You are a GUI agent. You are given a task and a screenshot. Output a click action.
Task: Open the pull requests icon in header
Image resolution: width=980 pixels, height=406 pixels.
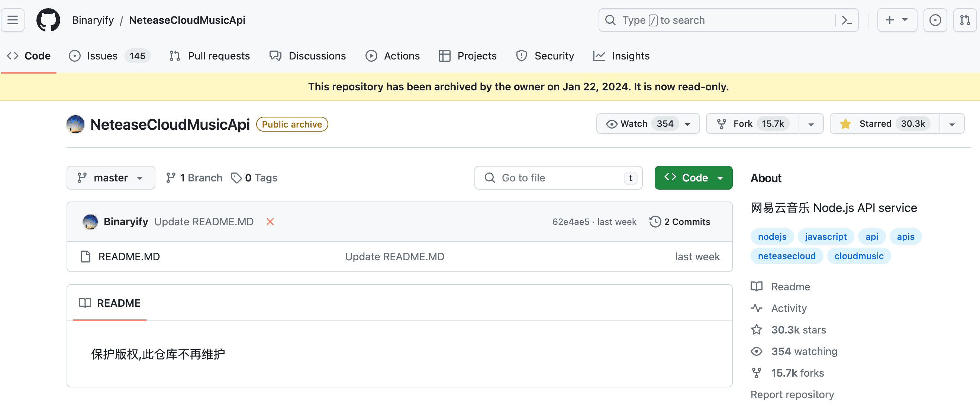(965, 20)
